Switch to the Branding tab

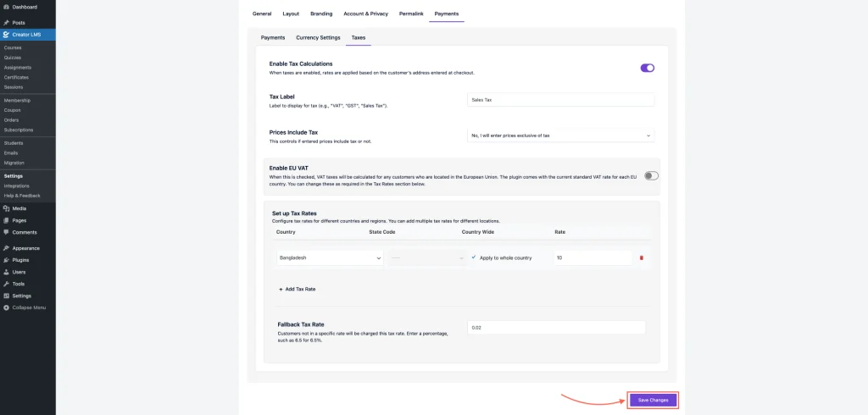[321, 14]
